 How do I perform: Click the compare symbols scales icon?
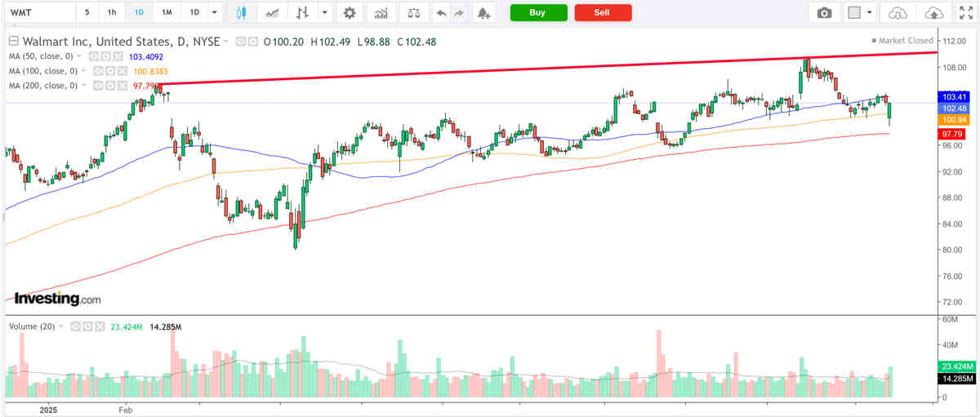(x=414, y=13)
